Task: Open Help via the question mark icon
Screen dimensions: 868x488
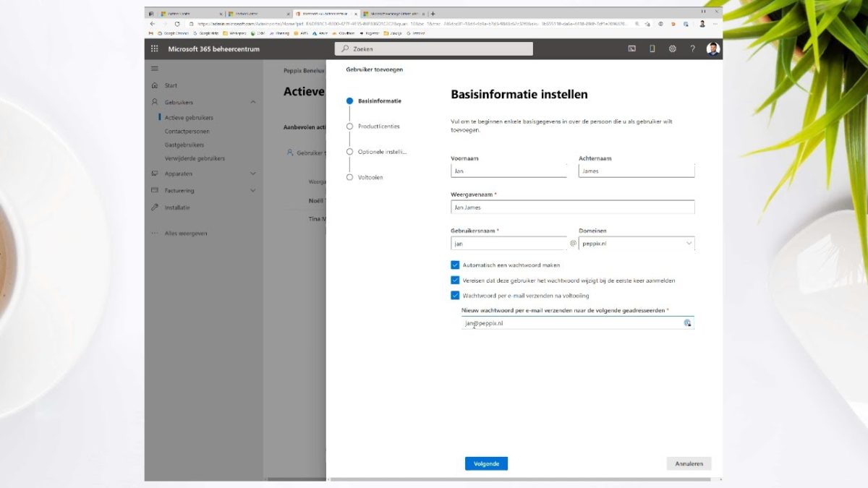Action: click(692, 48)
